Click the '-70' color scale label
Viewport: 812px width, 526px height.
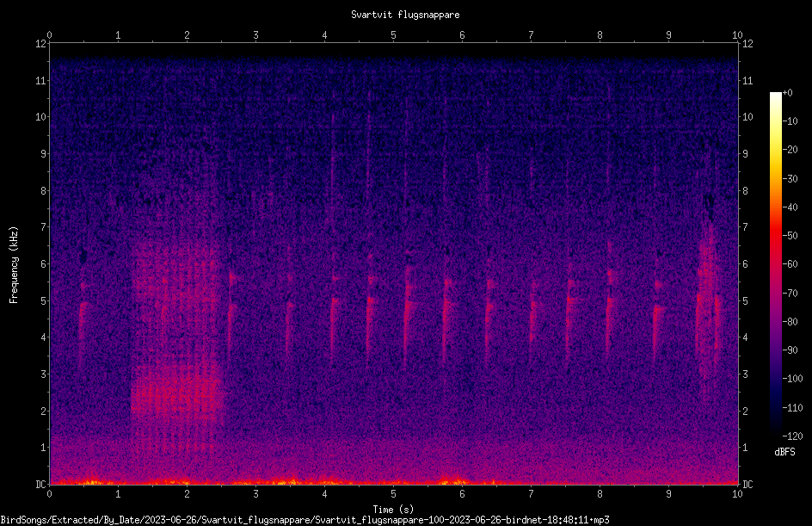(790, 294)
